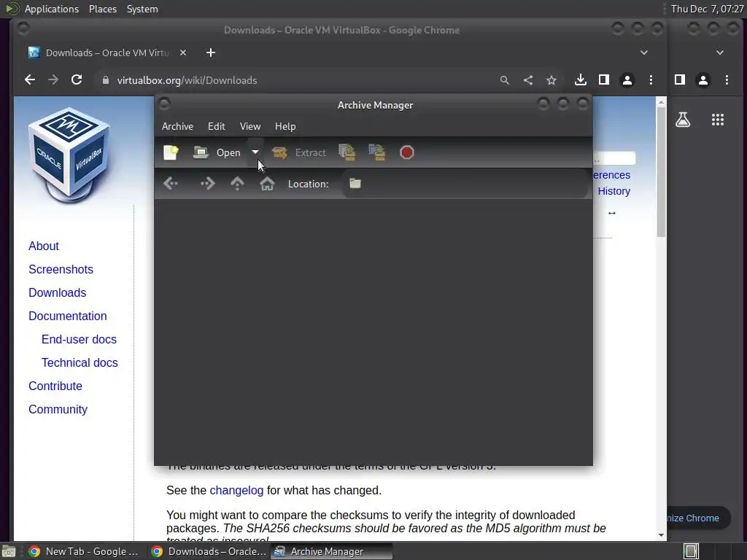Click the History link on VirtualBox page
Image resolution: width=747 pixels, height=560 pixels.
point(614,191)
